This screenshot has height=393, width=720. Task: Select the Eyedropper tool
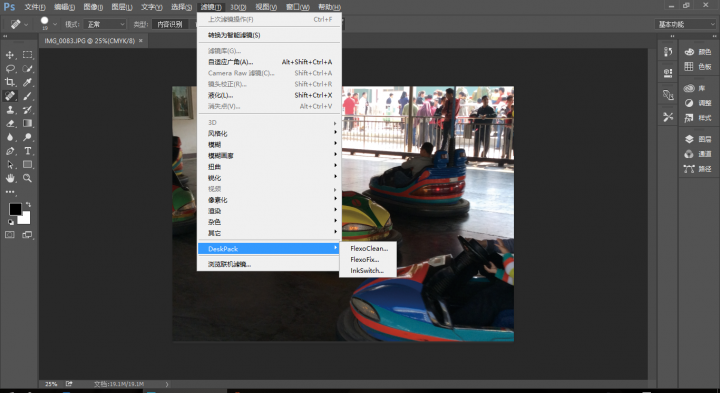click(x=27, y=82)
